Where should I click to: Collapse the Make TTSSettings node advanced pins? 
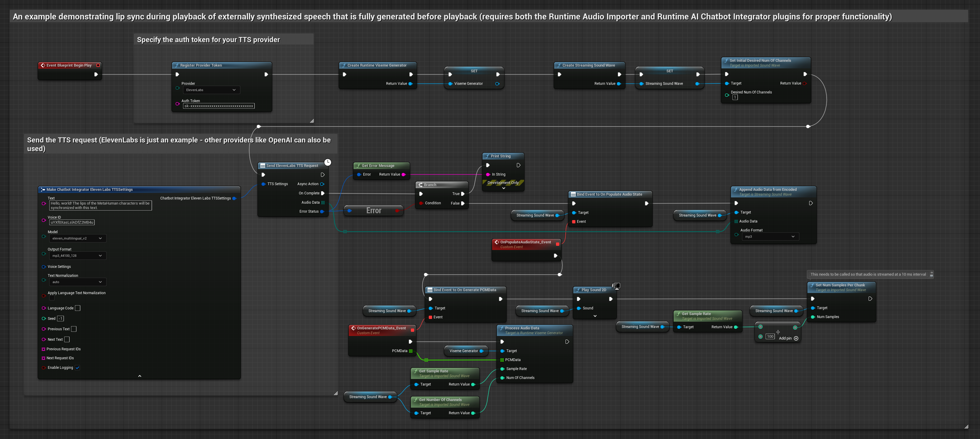click(140, 376)
